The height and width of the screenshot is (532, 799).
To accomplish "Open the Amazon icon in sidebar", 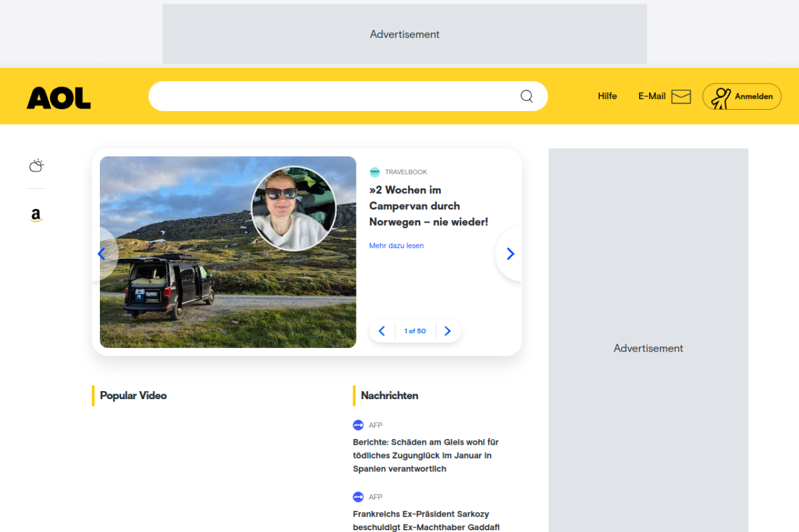I will 36,216.
